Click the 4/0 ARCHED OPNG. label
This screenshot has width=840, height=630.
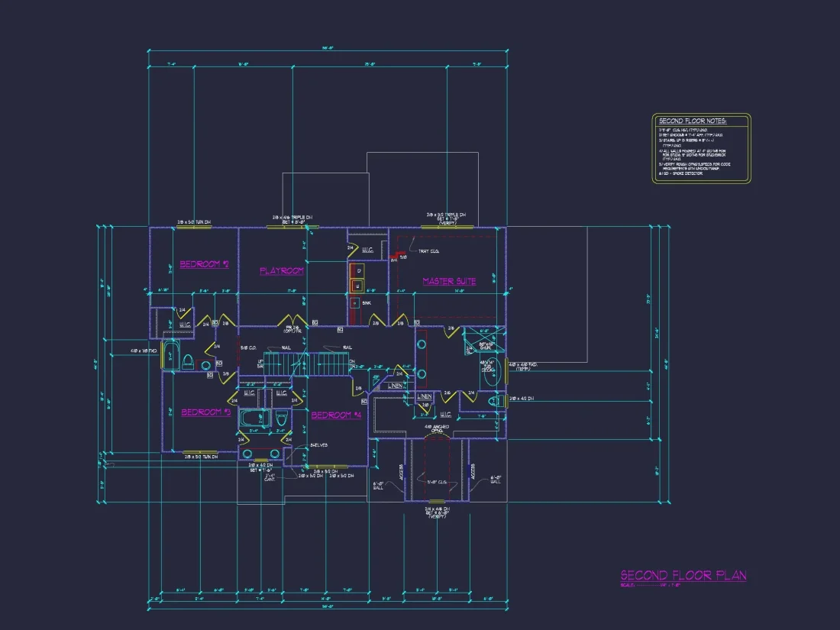click(x=438, y=428)
